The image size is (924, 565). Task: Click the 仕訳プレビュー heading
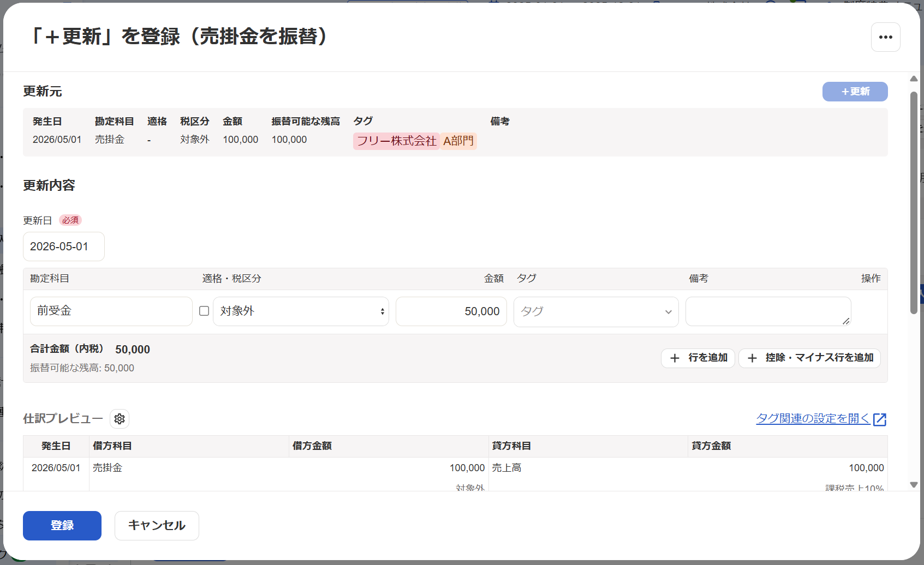(63, 419)
